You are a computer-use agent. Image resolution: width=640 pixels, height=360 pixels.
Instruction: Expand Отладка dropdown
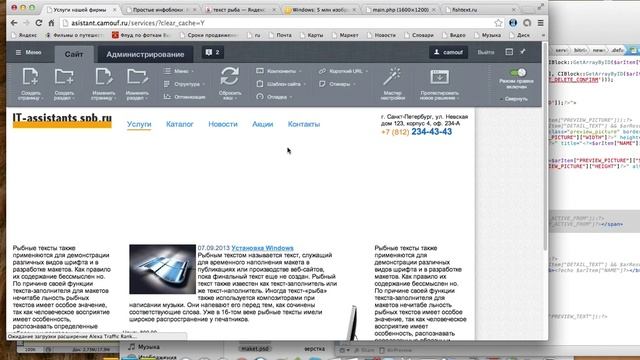[274, 97]
